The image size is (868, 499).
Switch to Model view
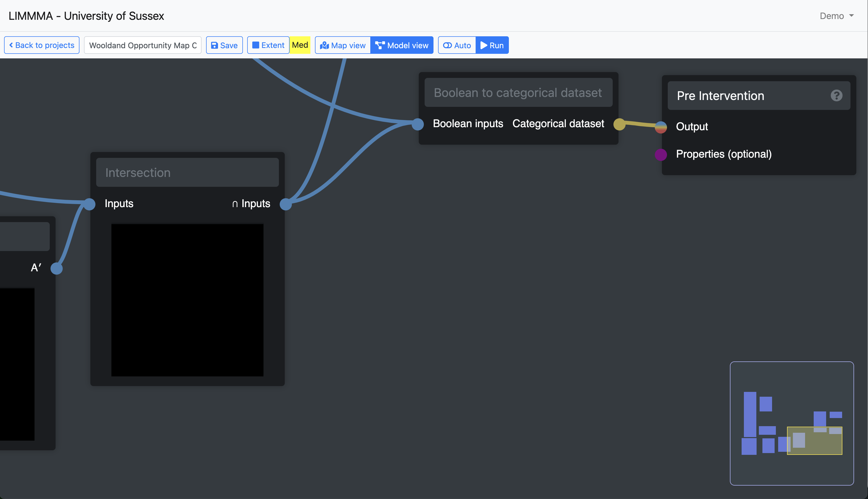point(402,45)
